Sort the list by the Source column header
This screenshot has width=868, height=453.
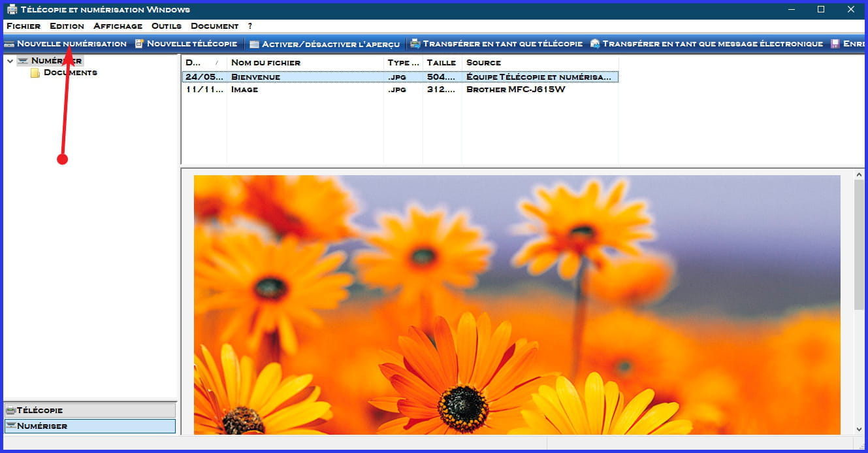click(x=540, y=63)
